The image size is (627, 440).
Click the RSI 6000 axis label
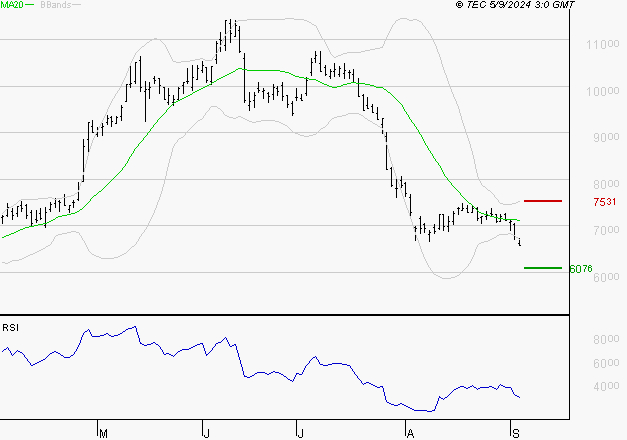pos(606,363)
